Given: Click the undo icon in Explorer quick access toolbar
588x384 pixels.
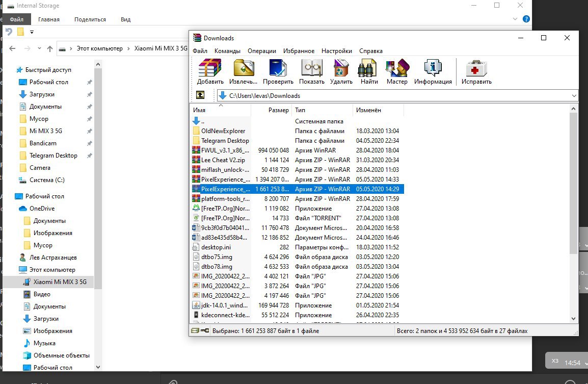Looking at the screenshot, I should click(9, 32).
